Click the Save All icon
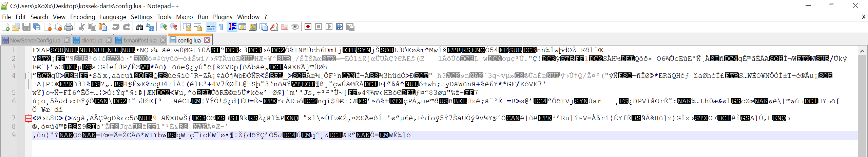Screen dimensions: 868x157 tap(37, 27)
